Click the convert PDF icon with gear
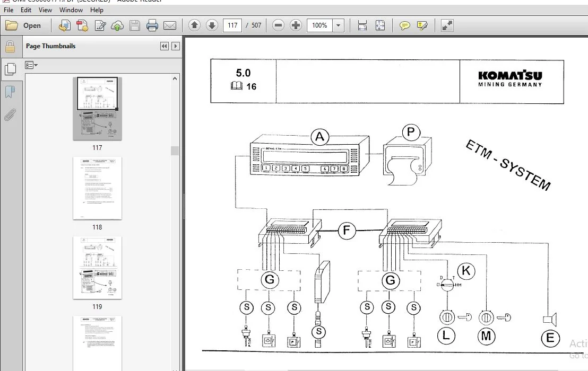The image size is (588, 371). [x=82, y=25]
